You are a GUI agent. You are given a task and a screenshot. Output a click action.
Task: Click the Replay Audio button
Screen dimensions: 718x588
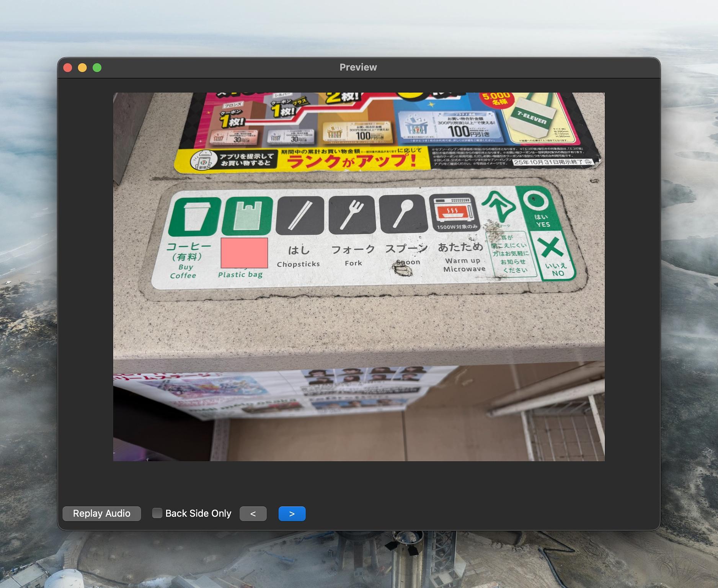[101, 513]
